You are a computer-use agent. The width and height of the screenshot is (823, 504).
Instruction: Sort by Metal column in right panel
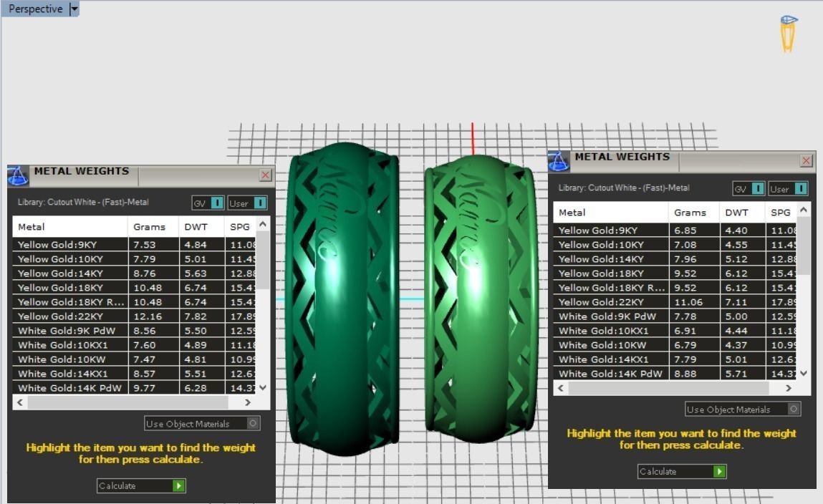coord(610,213)
